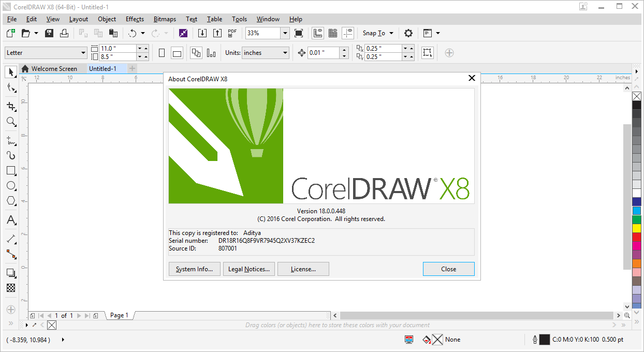Screen dimensions: 644x352
Task: Expand the Undo history dropdown arrow
Action: (x=143, y=33)
